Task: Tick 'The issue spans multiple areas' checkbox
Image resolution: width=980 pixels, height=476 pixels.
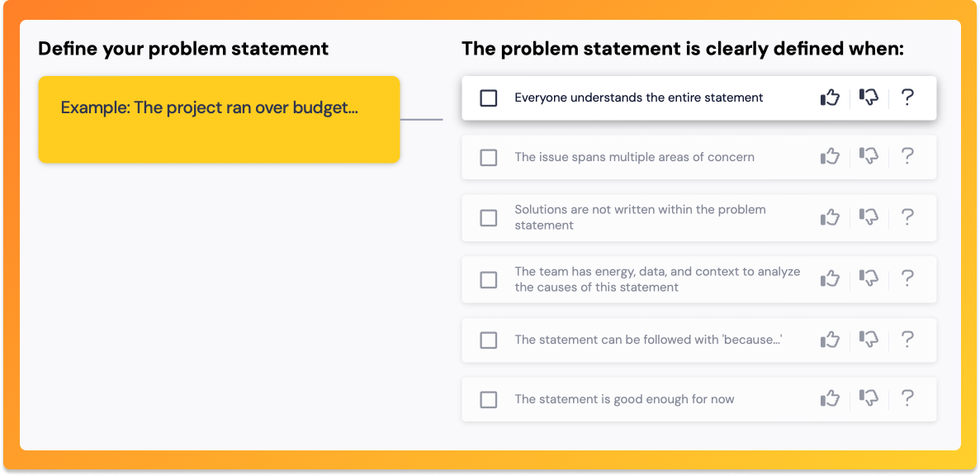Action: (489, 157)
